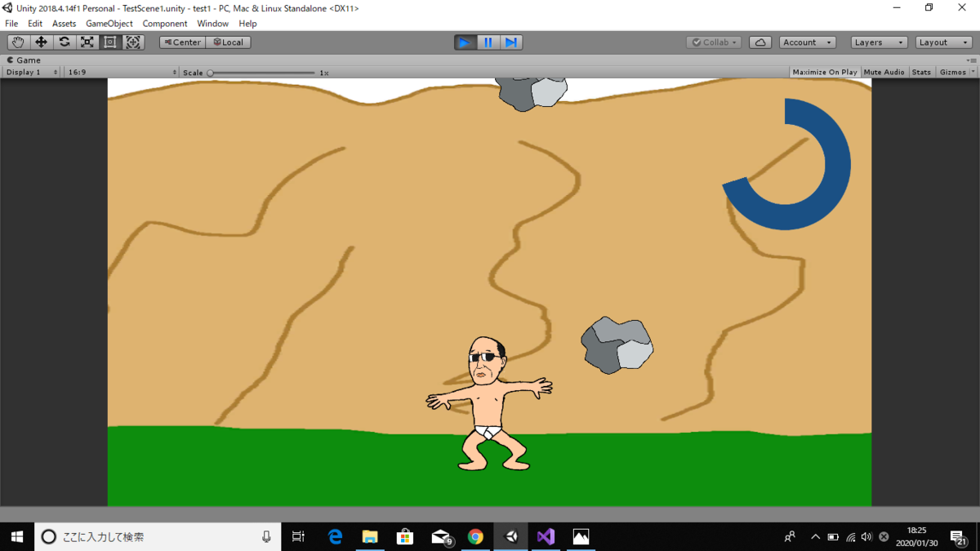
Task: Expand the Gizmos dropdown arrow
Action: point(973,72)
